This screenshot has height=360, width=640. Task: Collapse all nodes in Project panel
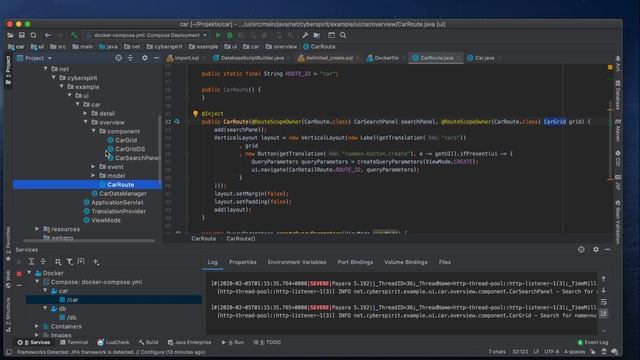[130, 58]
